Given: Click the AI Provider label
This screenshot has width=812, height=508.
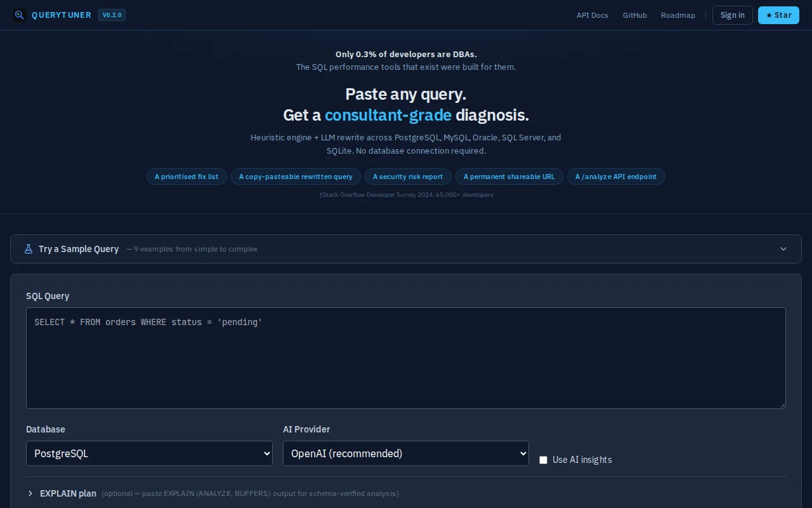Looking at the screenshot, I should [306, 429].
